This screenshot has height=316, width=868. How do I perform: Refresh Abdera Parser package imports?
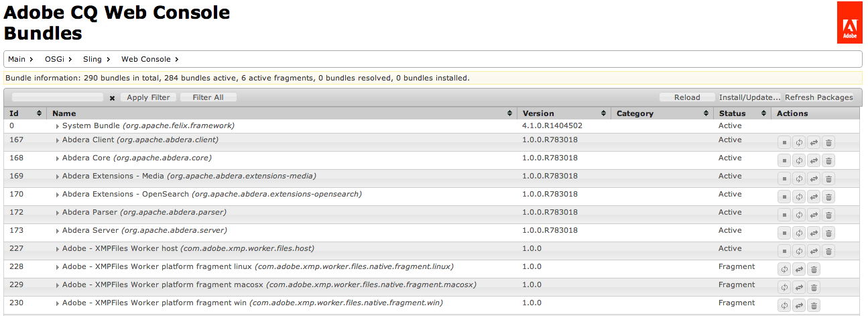(x=799, y=215)
